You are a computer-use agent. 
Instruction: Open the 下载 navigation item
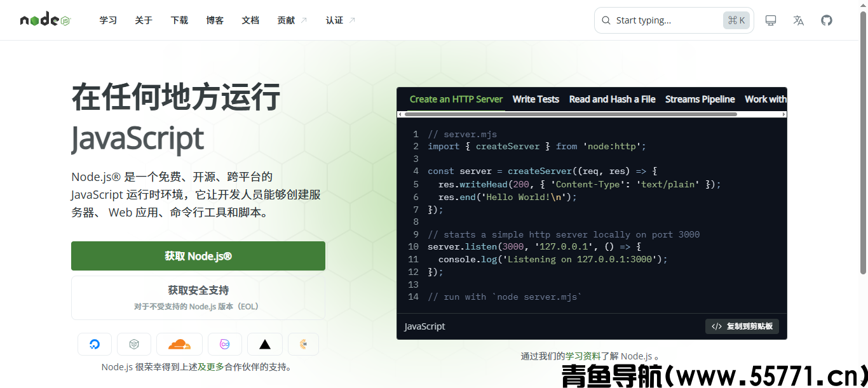coord(179,20)
